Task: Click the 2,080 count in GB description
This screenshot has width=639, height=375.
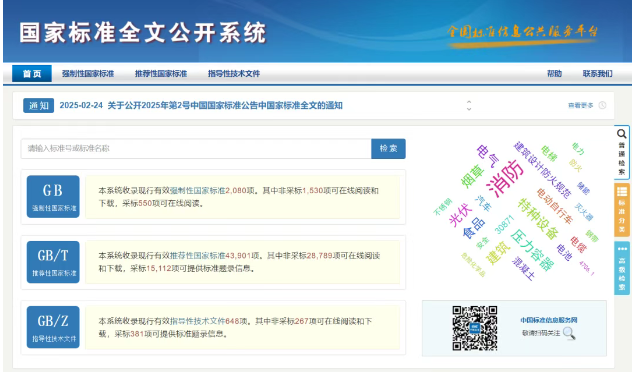Action: 236,190
